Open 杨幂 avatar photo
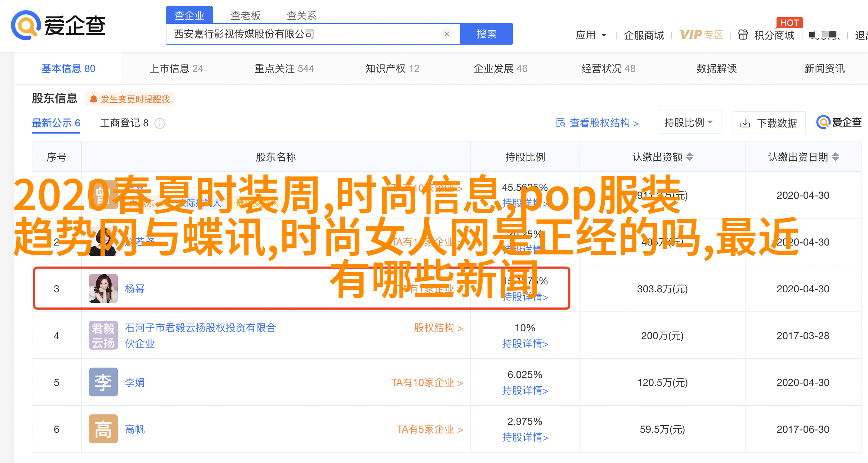868x463 pixels. [103, 288]
